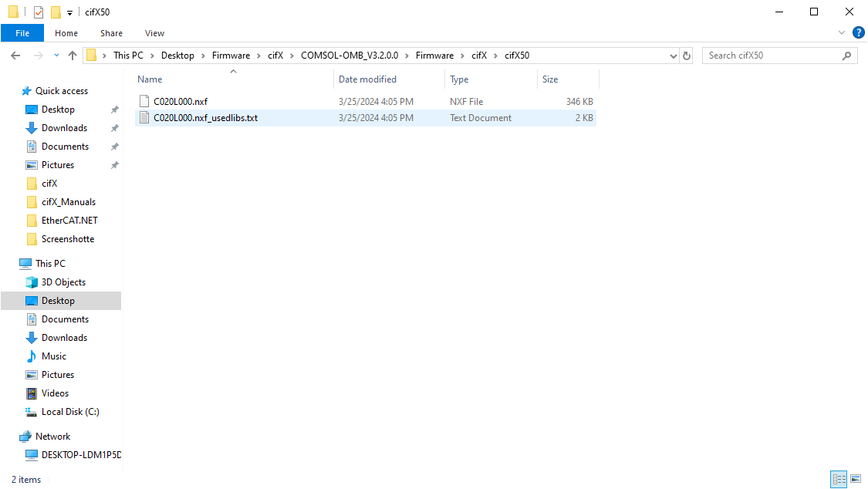The image size is (868, 489).
Task: Open Customize Quick Access Toolbar dropdown
Action: click(x=69, y=12)
